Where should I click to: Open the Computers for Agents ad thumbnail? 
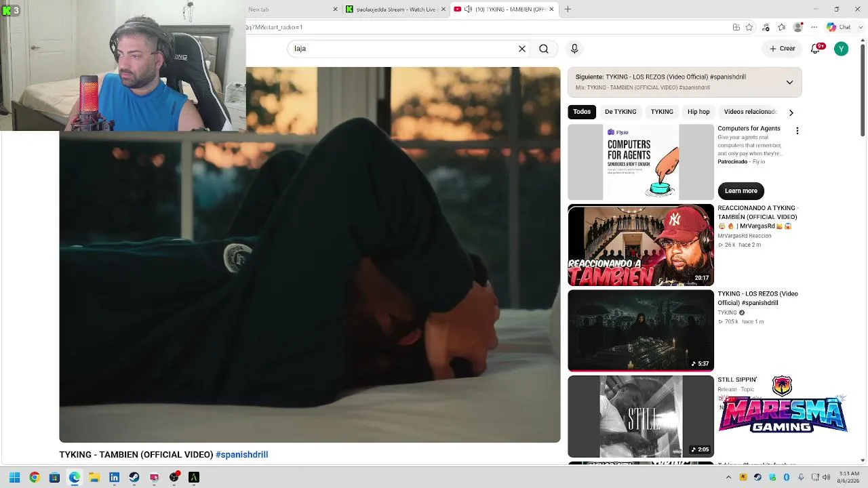point(641,163)
